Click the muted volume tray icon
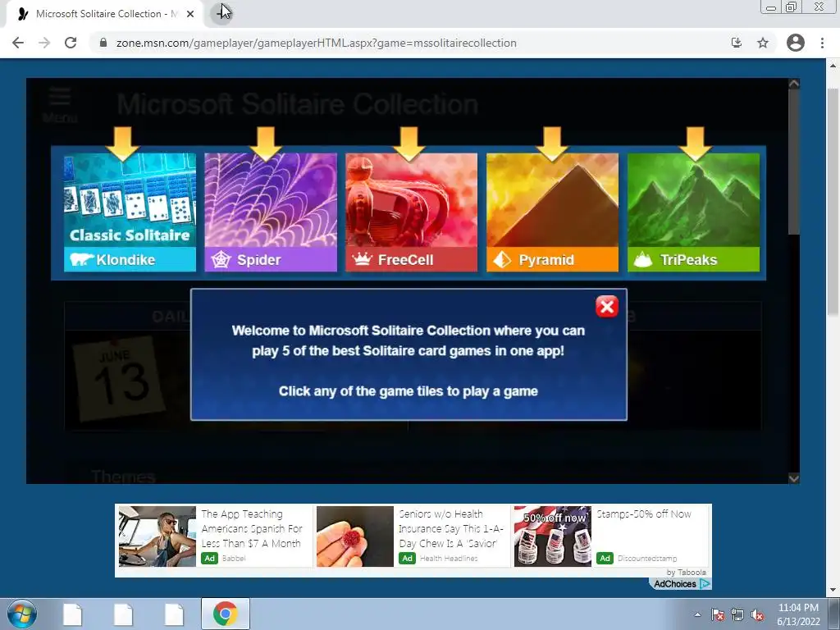This screenshot has width=840, height=630. click(757, 614)
